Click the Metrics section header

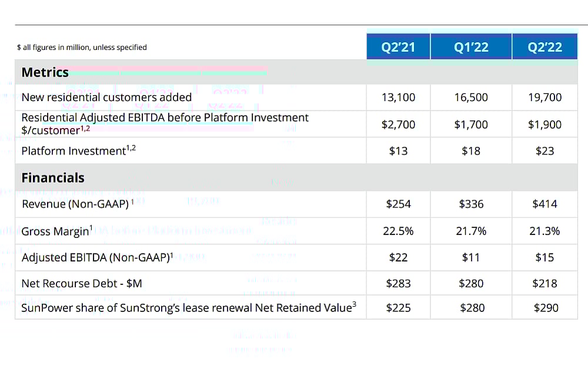pyautogui.click(x=45, y=73)
